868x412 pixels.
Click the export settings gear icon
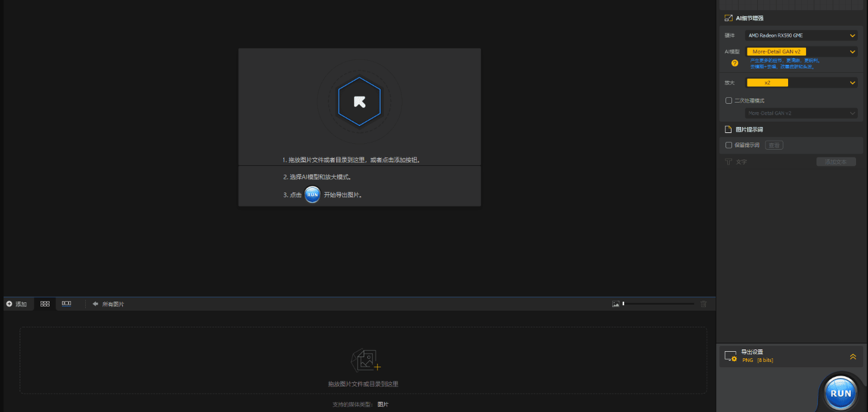point(730,356)
